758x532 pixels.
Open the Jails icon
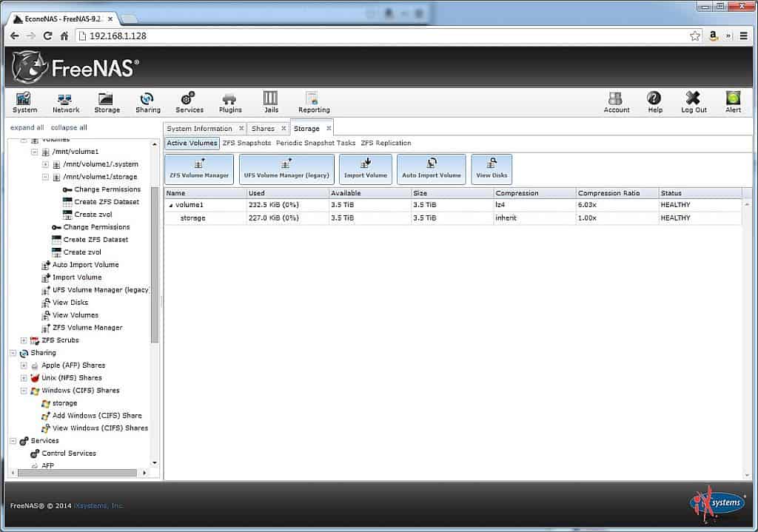pos(271,102)
